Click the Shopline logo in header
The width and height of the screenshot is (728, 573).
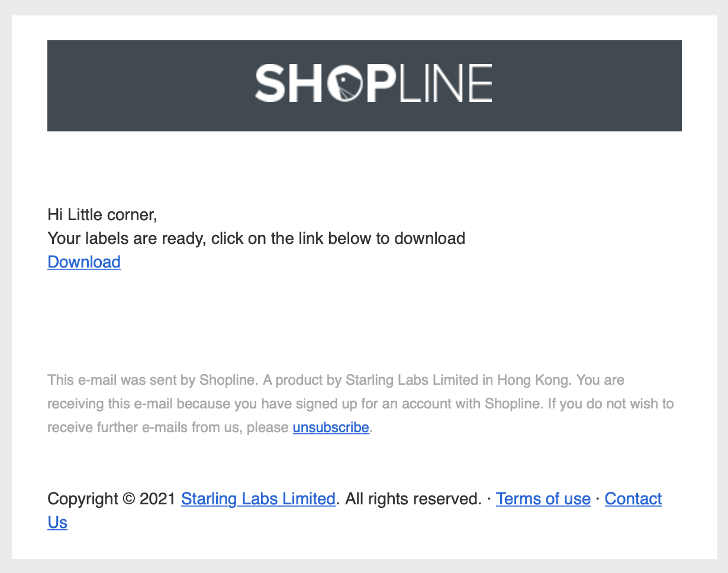373,83
